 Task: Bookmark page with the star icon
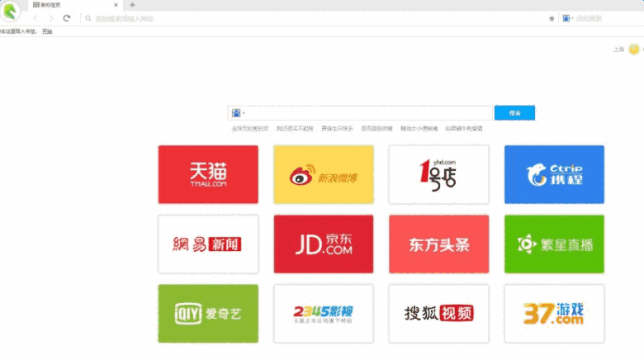pos(552,18)
